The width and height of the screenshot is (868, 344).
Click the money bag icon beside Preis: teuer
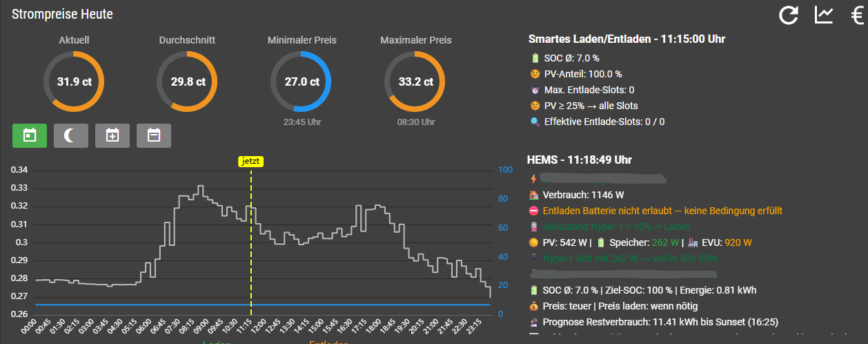click(x=534, y=306)
